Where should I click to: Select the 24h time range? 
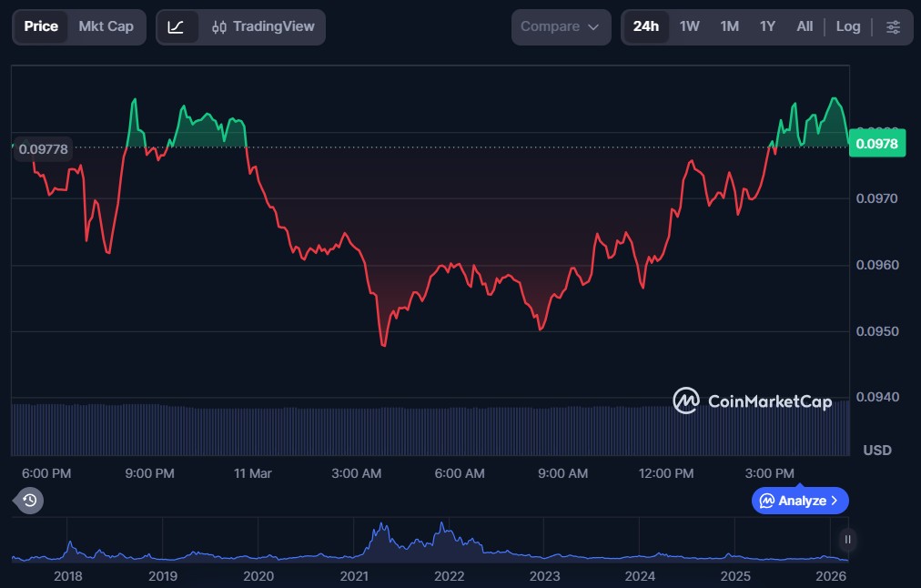(x=645, y=26)
